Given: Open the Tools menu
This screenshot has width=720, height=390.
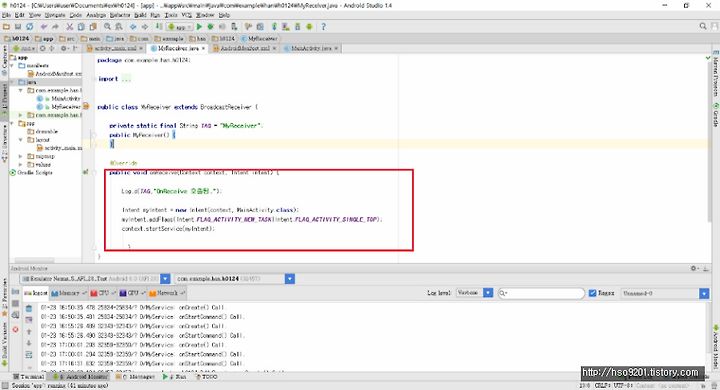Looking at the screenshot, I should pos(171,15).
